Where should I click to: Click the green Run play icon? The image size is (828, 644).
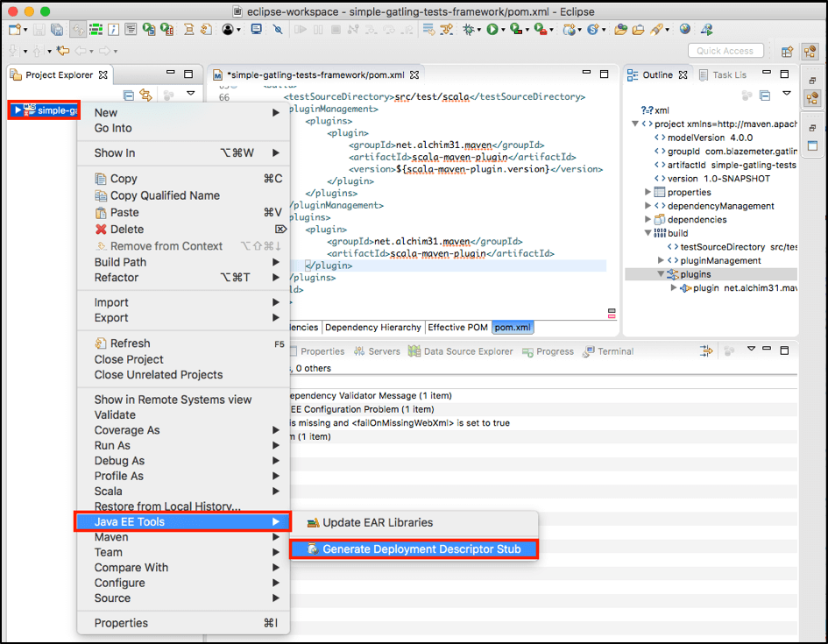[x=492, y=30]
